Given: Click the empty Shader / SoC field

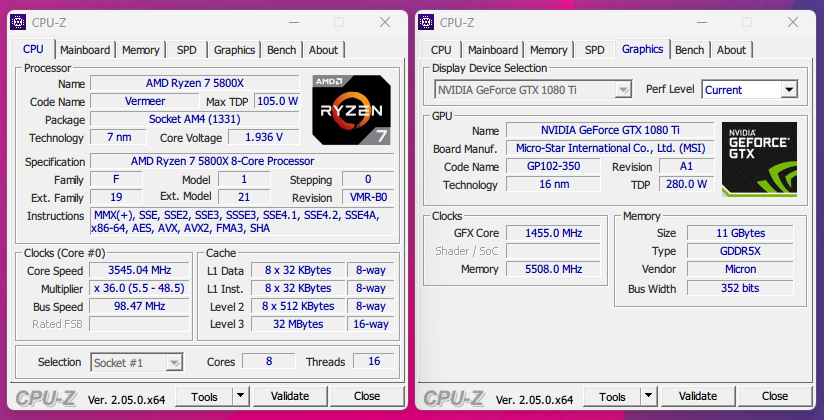Looking at the screenshot, I should coord(553,251).
